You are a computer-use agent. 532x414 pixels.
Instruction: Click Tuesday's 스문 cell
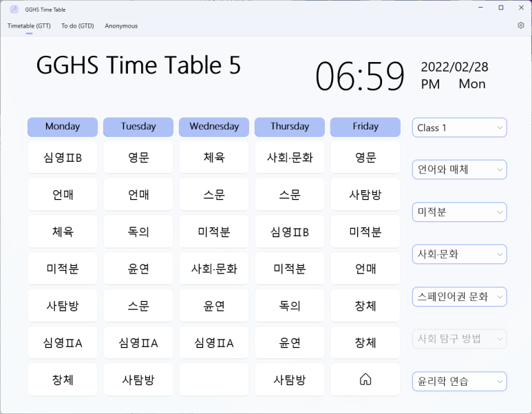tap(138, 305)
